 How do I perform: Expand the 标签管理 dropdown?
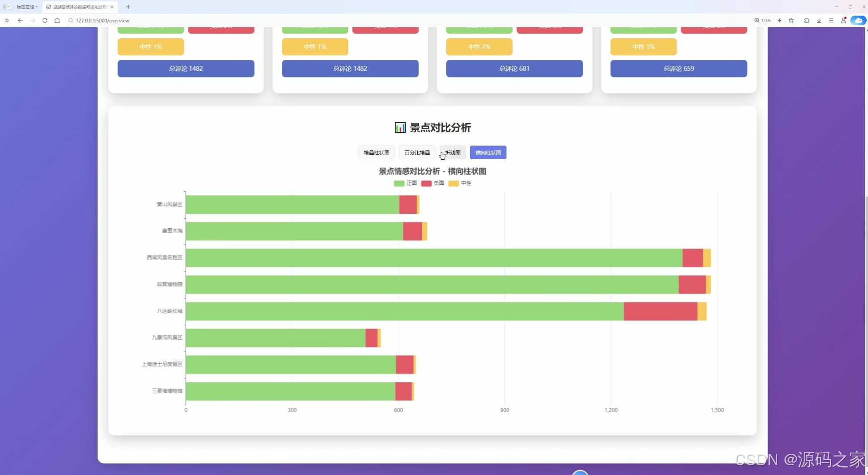27,7
